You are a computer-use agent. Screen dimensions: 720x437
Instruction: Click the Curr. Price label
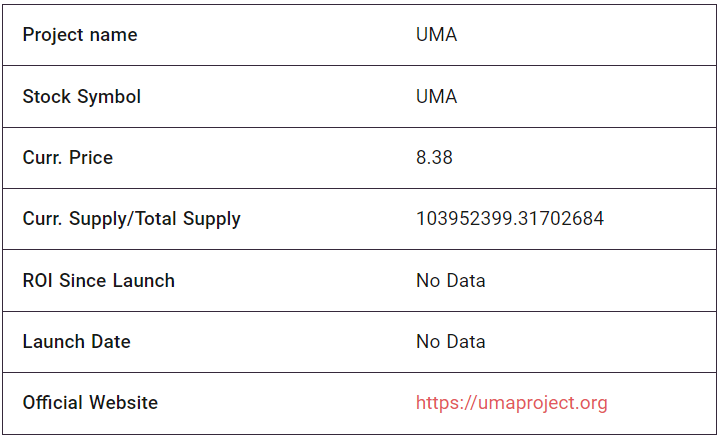tap(68, 157)
